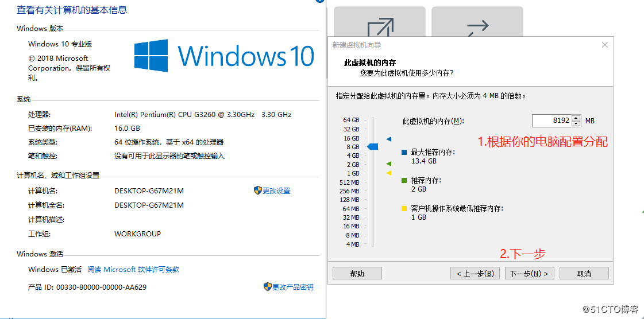644x319 pixels.
Task: Click the 1 GB label on memory scale
Action: tap(353, 173)
